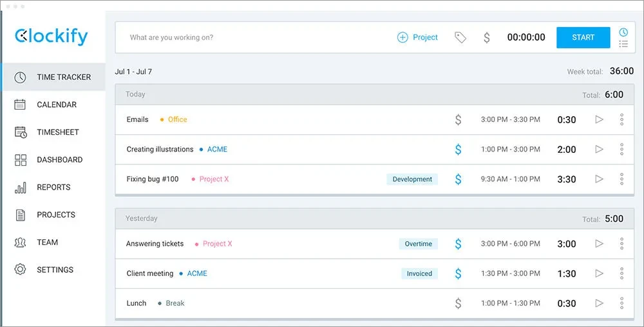Open Settings from the sidebar
The width and height of the screenshot is (644, 327).
tap(53, 270)
